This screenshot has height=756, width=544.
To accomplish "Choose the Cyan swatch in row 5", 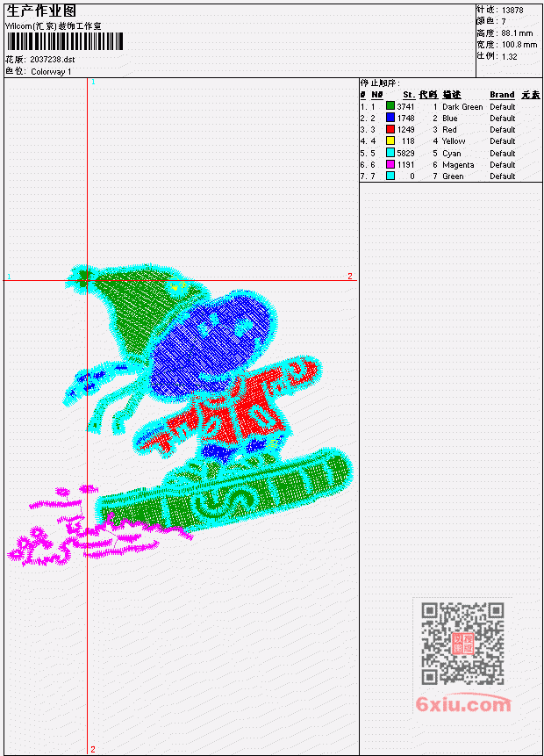I will 390,153.
